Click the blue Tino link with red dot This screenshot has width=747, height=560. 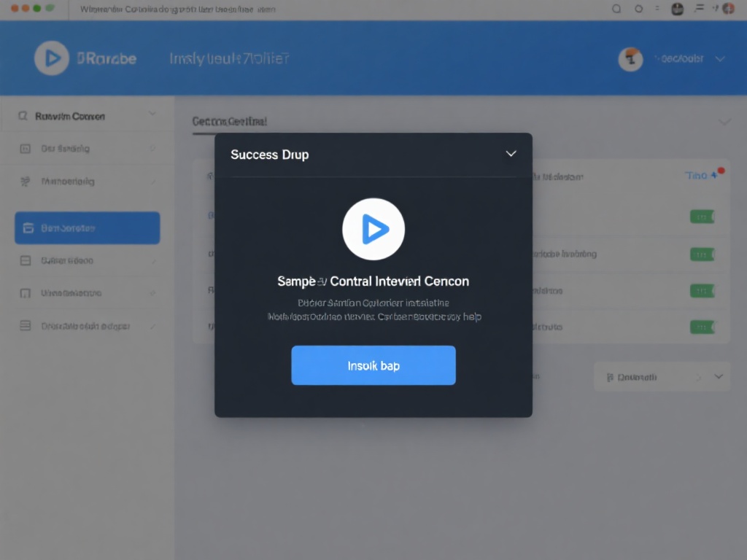point(697,176)
